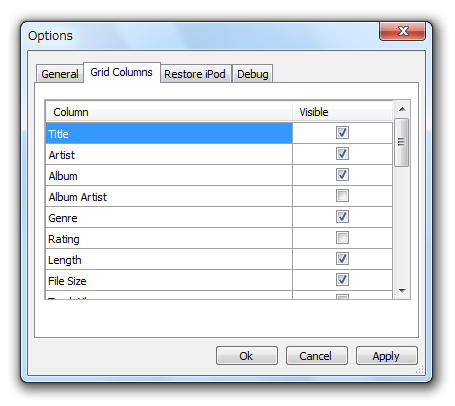Toggle the Genre visible checkbox
455x406 pixels.
[x=342, y=217]
